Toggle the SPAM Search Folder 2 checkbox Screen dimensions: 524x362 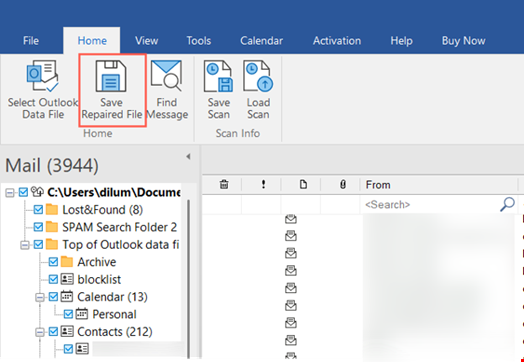coord(38,227)
